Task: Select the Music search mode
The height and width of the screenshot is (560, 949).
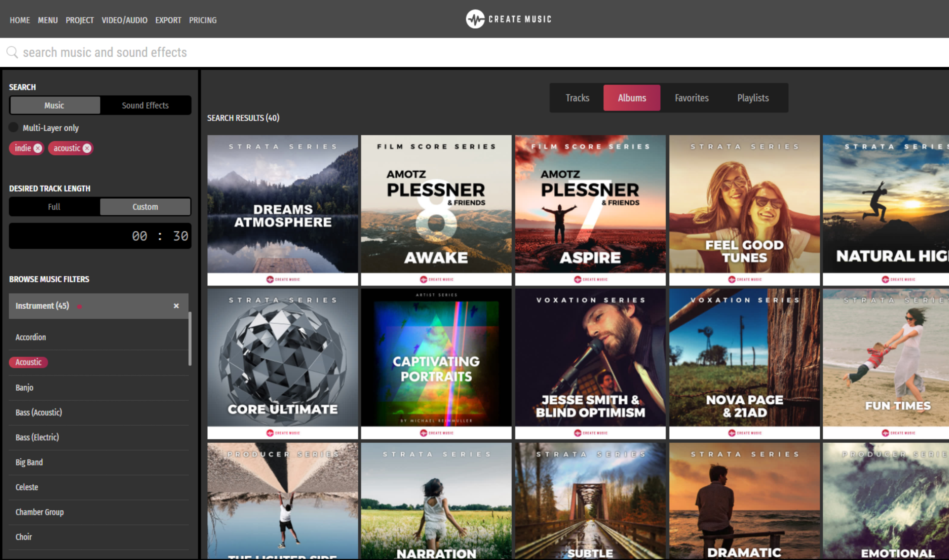Action: point(55,105)
